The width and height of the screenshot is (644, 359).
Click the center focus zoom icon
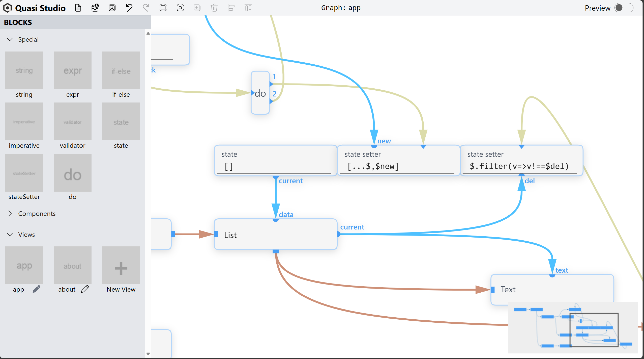[x=180, y=8]
